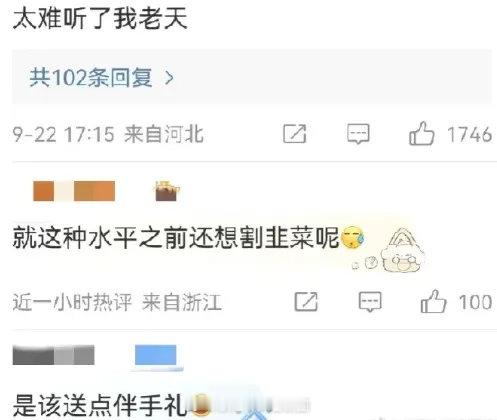Expand replies using chevron after 共102条回复
This screenshot has width=497, height=420.
click(x=169, y=78)
